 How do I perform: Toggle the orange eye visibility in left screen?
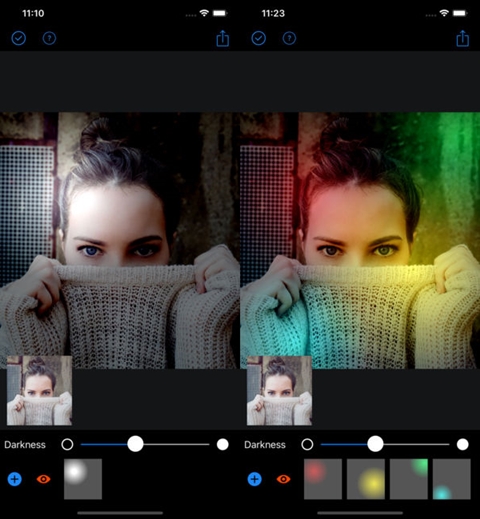[43, 479]
